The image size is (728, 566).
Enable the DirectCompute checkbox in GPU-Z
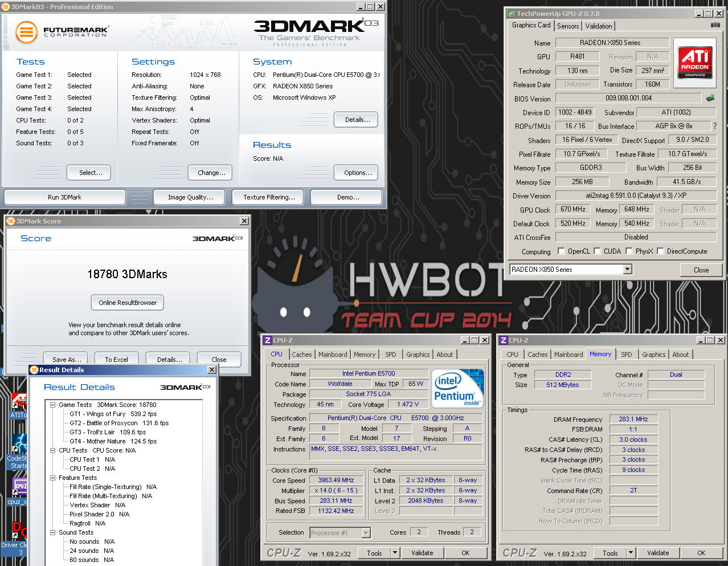pos(660,251)
